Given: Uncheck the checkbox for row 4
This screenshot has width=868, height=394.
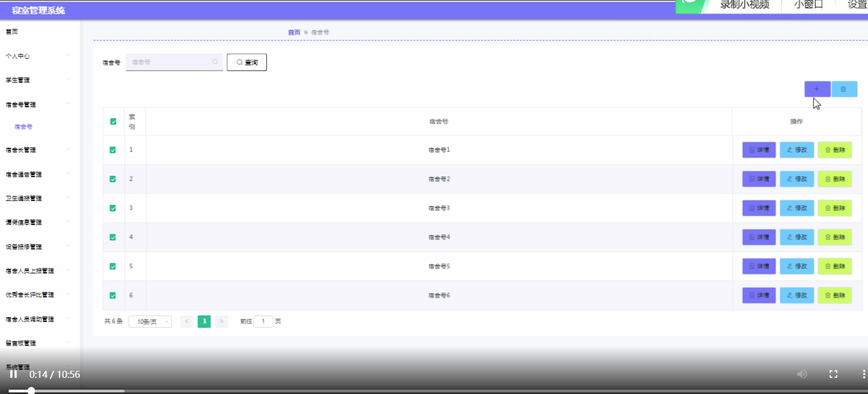Looking at the screenshot, I should (x=113, y=237).
